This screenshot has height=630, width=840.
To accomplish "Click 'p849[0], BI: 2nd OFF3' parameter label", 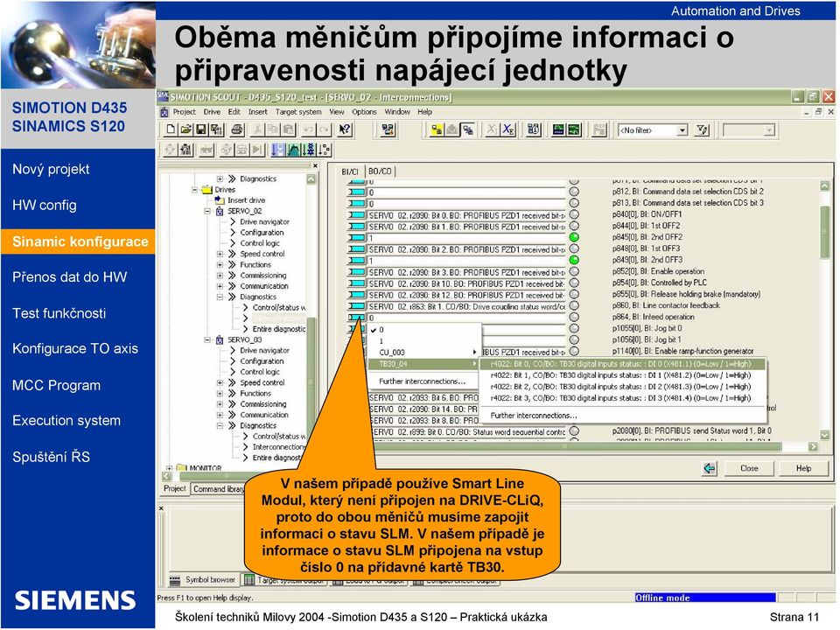I will pyautogui.click(x=647, y=261).
